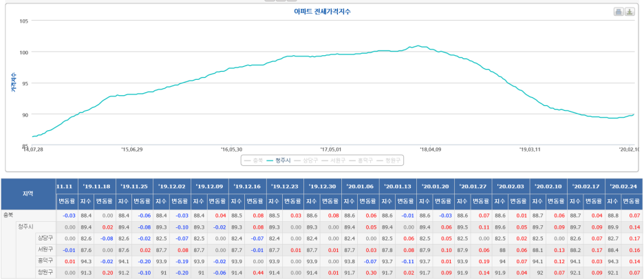
Task: Select the '19.12.02 date column header
Action: point(172,186)
